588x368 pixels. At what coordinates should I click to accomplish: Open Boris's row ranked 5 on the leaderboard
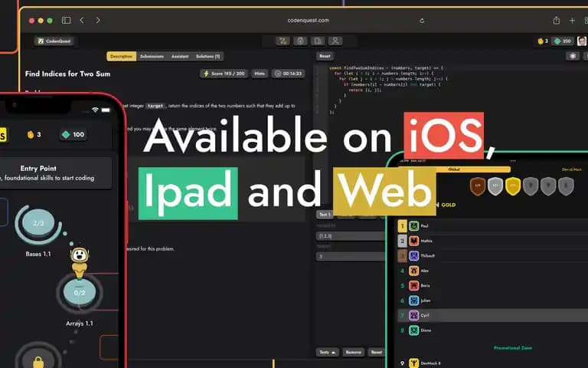point(493,285)
